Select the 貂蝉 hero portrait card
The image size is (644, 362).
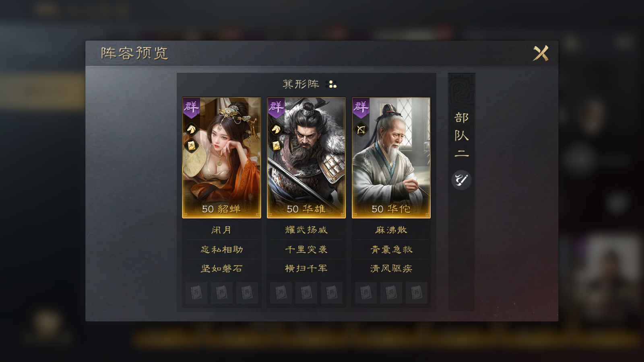tap(222, 158)
